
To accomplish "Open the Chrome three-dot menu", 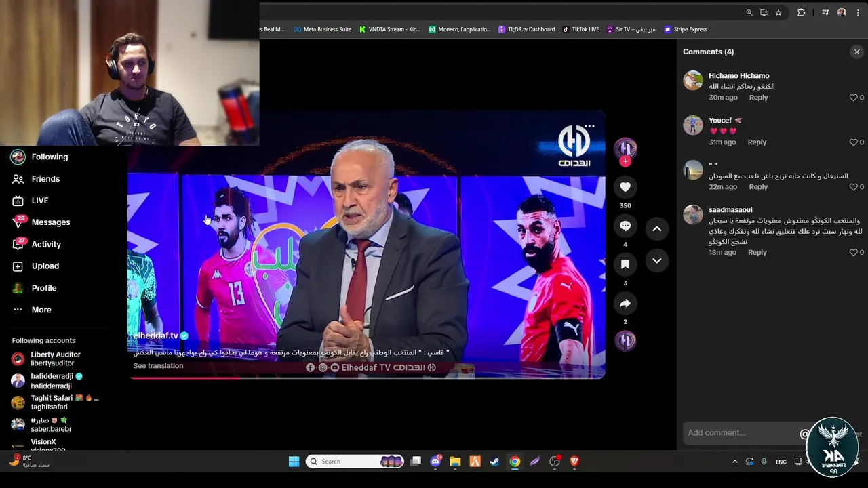I will pyautogui.click(x=858, y=12).
